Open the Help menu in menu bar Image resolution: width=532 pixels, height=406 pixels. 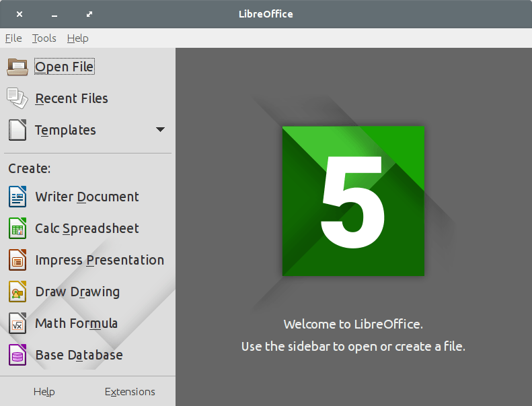[x=78, y=38]
